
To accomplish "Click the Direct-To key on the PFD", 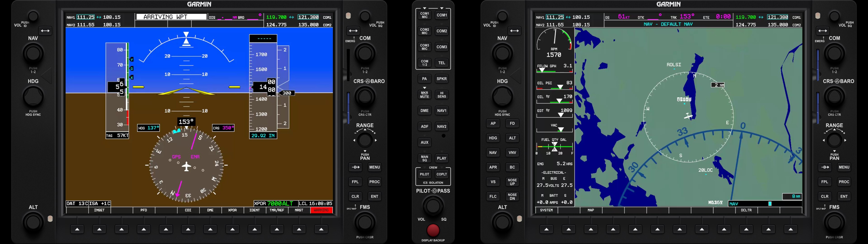I will coord(355,167).
